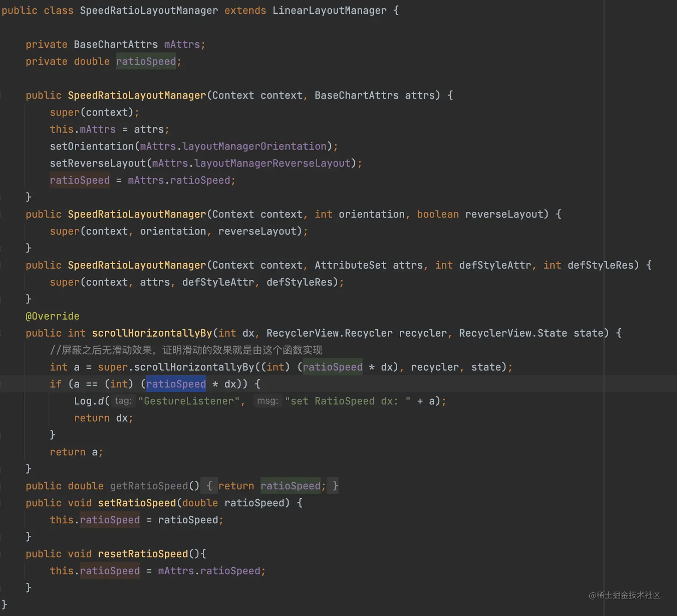Click the "getRatioSpeed" method name

pyautogui.click(x=149, y=486)
